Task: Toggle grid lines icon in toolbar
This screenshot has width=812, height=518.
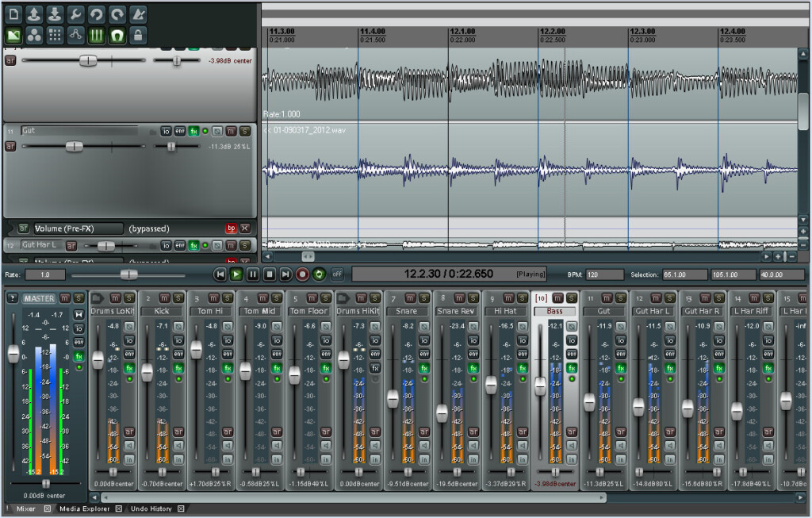Action: 96,35
